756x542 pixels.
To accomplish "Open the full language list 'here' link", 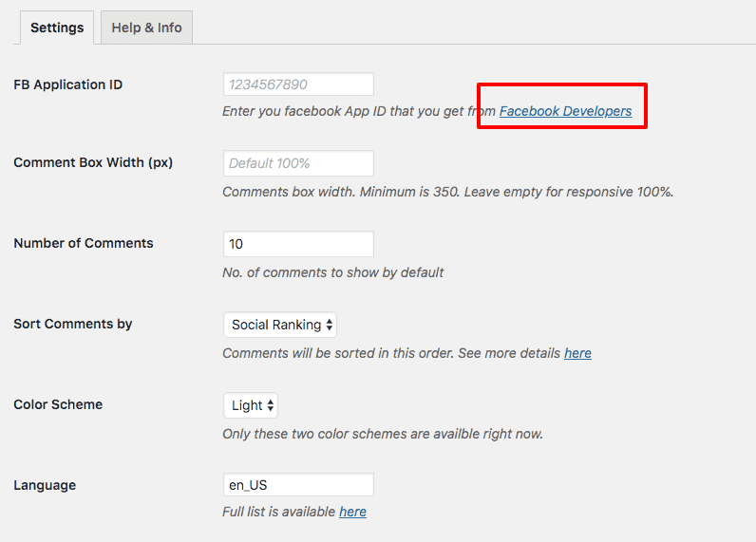I will (352, 512).
